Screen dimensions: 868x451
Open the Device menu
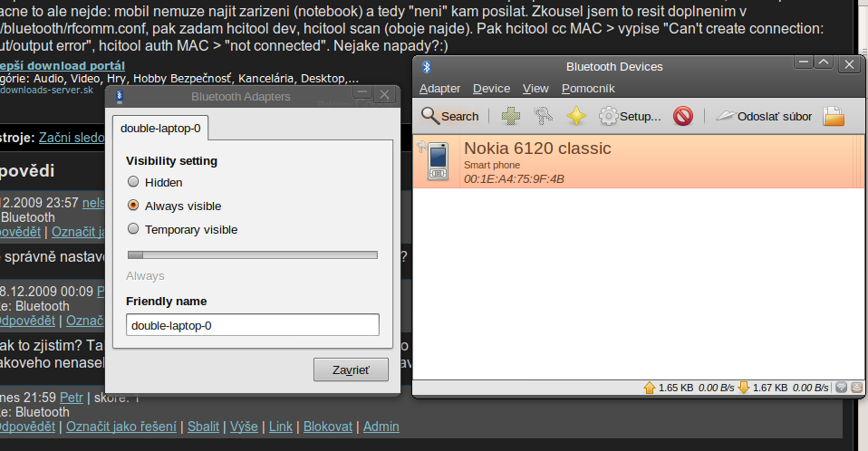492,89
